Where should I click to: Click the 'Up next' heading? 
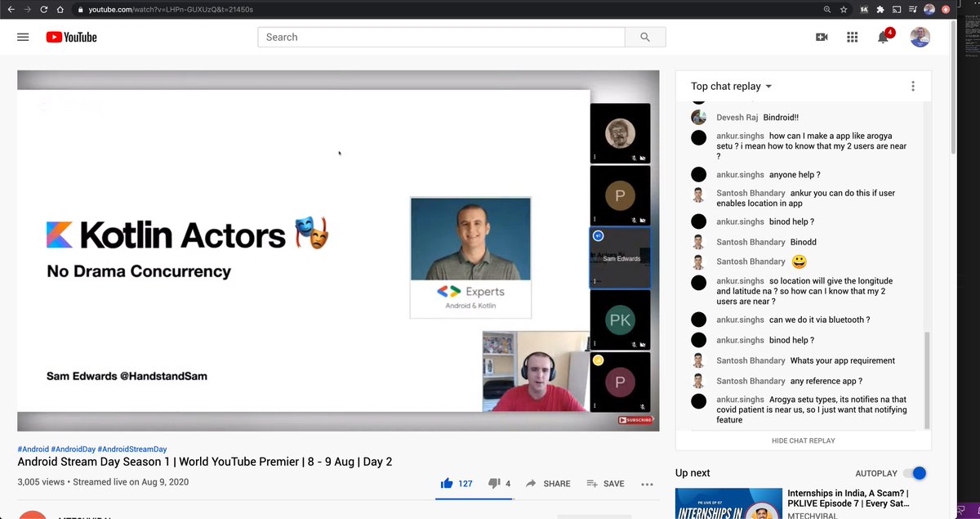[x=693, y=473]
